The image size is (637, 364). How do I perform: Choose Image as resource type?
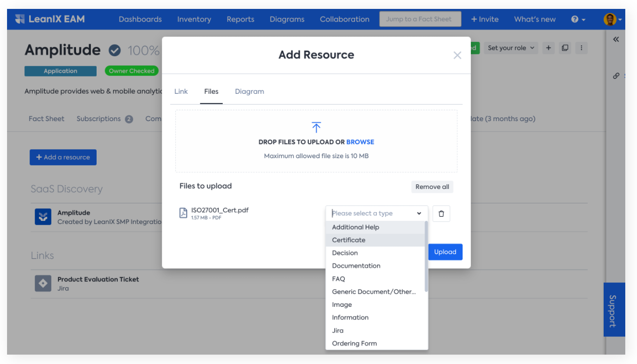[x=375, y=305]
